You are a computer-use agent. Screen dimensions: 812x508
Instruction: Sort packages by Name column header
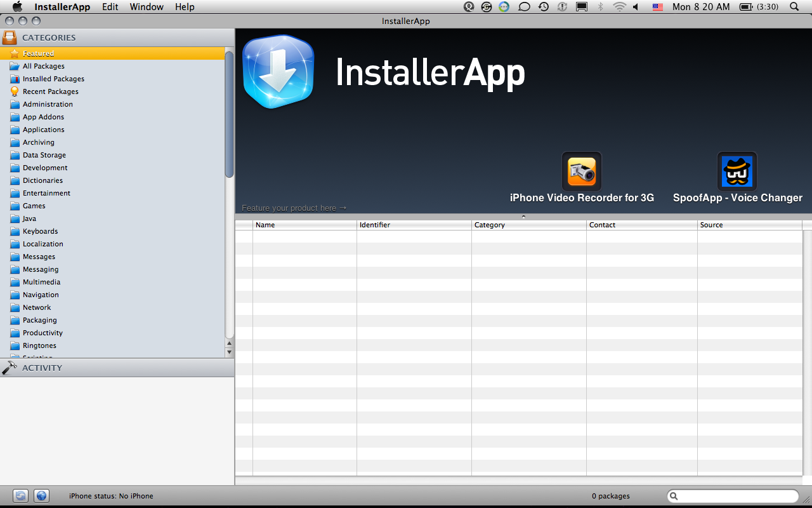(304, 225)
